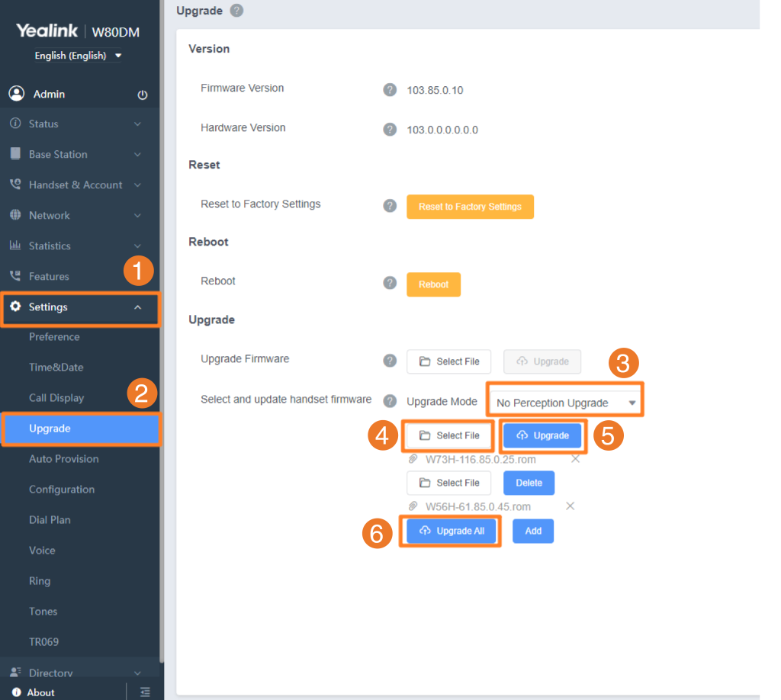The height and width of the screenshot is (700, 781).
Task: Open the English language selector dropdown
Action: click(78, 55)
